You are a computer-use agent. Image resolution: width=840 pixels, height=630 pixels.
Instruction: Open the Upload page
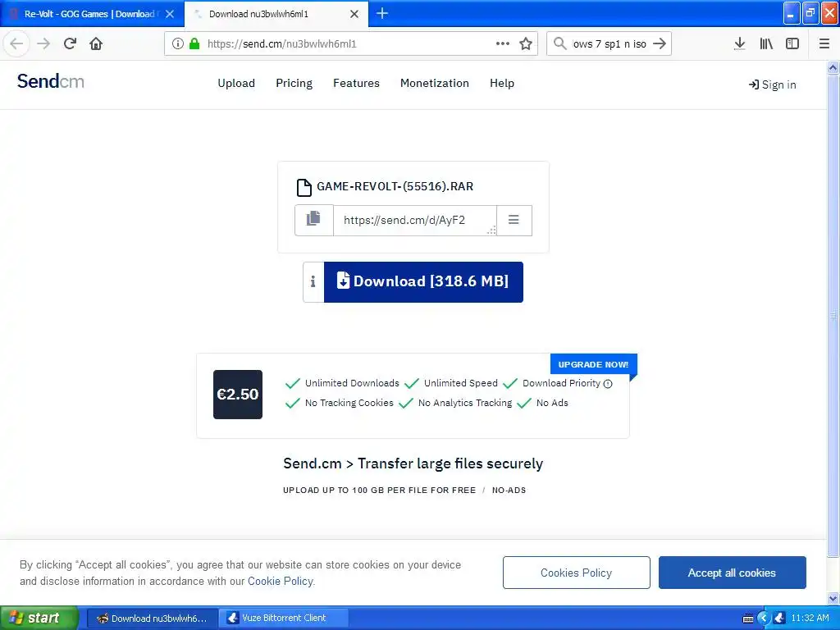(x=236, y=83)
